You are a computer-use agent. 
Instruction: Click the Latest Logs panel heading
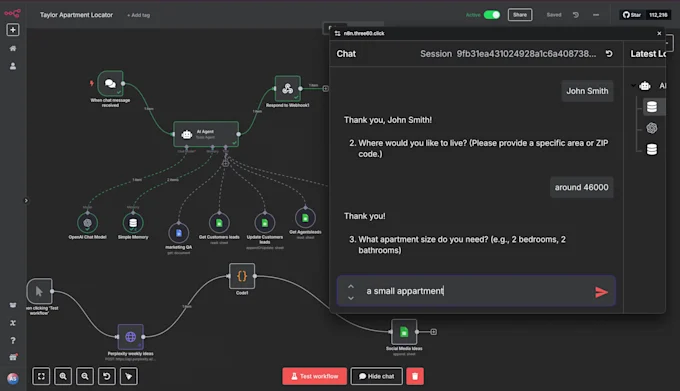click(648, 54)
